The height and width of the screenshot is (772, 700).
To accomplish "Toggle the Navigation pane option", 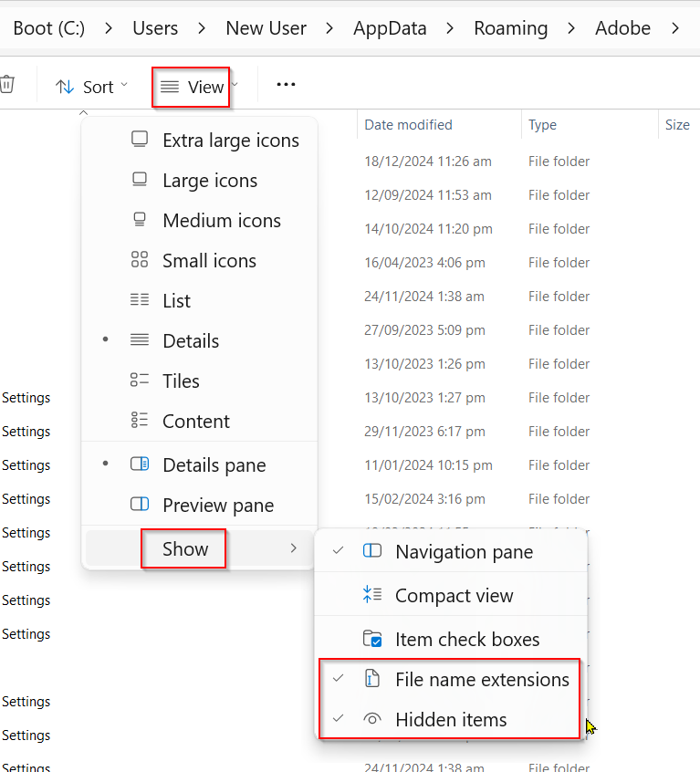I will click(451, 551).
